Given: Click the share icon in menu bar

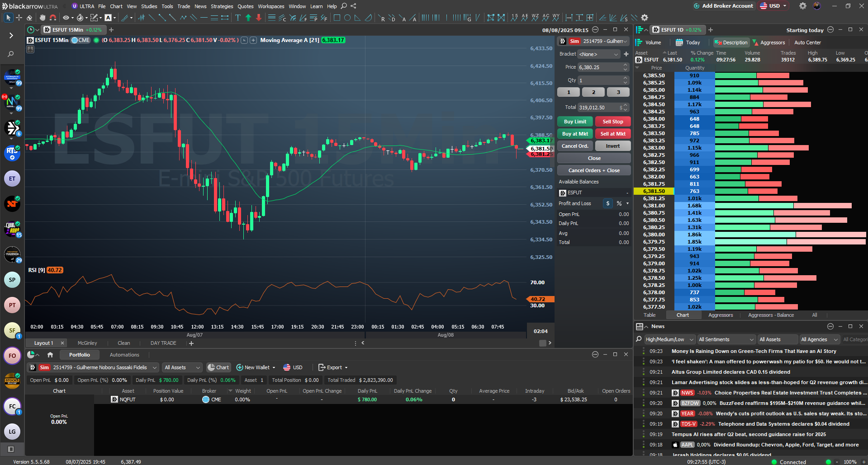Looking at the screenshot, I should 354,6.
